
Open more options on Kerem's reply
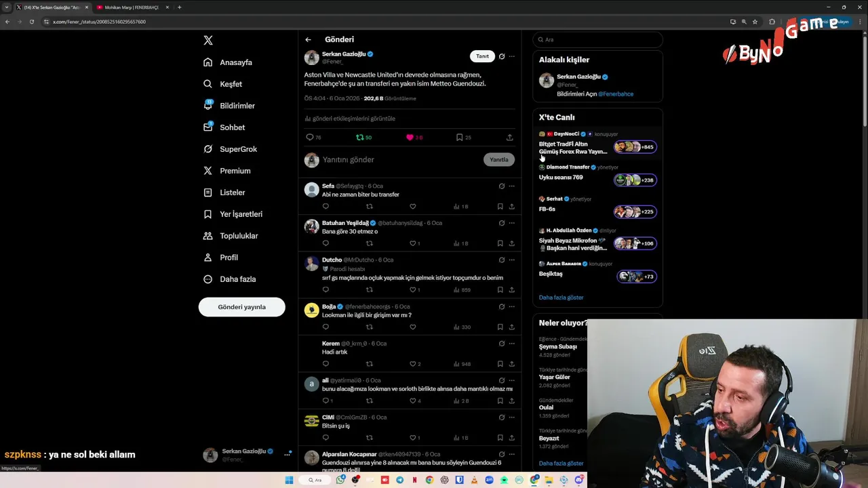pos(512,344)
